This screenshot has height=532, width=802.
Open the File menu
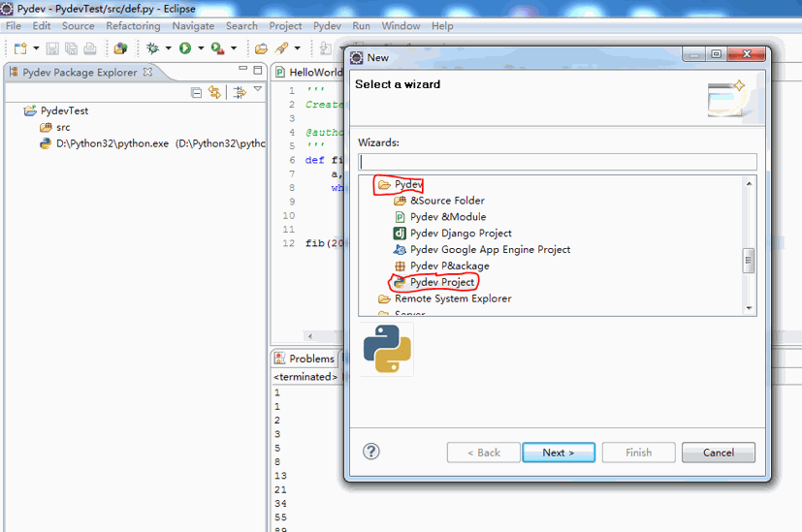14,26
